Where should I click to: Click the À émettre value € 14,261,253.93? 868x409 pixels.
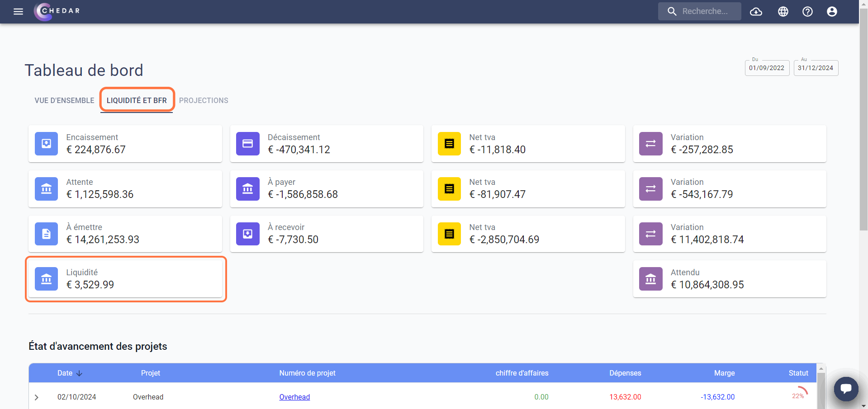tap(103, 240)
